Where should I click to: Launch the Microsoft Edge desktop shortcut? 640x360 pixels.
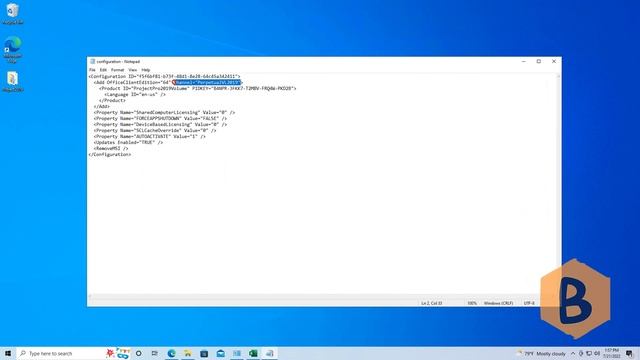click(x=13, y=49)
